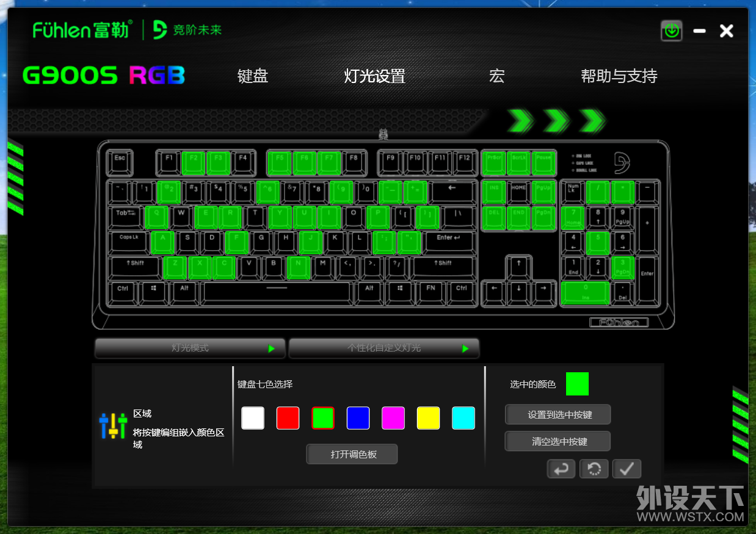This screenshot has height=534, width=756.
Task: Pick the cyan color swatch
Action: tap(463, 418)
